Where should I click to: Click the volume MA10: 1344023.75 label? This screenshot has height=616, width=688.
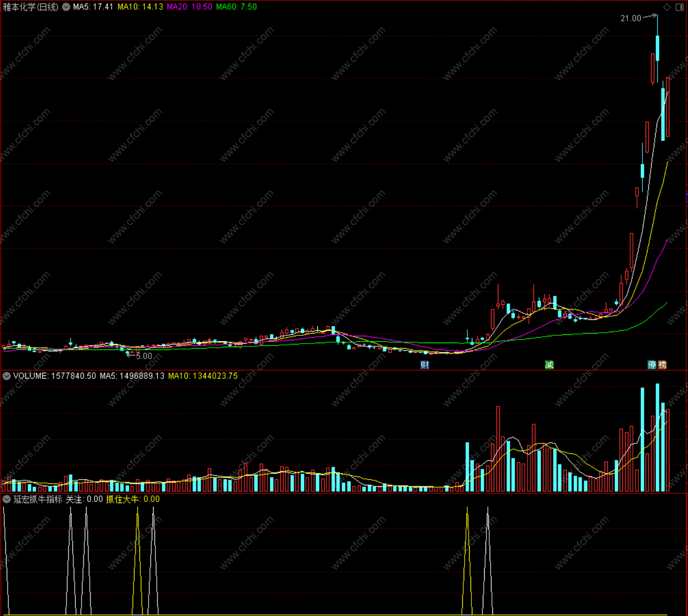click(x=203, y=376)
